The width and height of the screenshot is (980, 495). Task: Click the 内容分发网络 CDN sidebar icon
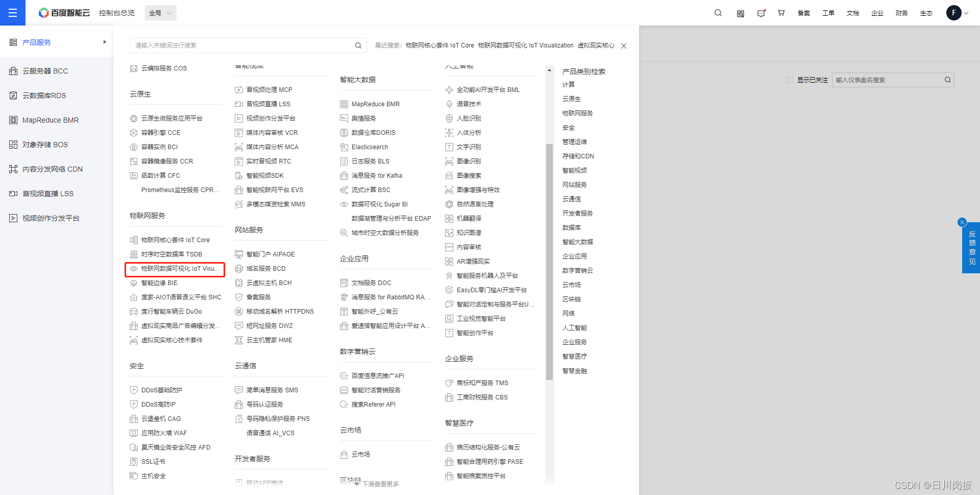(13, 169)
